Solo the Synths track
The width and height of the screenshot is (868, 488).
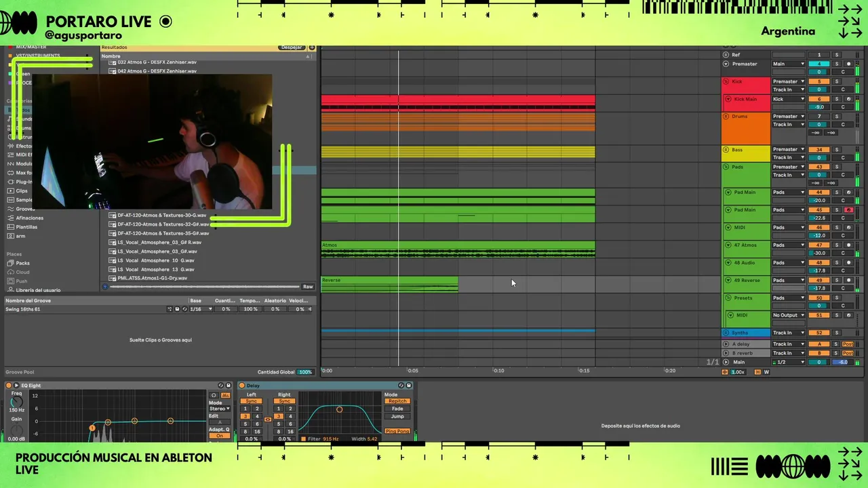(x=836, y=333)
